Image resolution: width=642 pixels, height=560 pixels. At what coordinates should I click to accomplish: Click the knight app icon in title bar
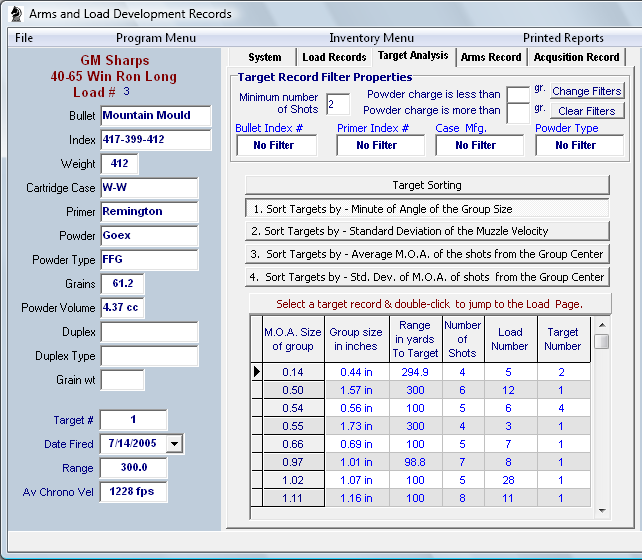(16, 14)
